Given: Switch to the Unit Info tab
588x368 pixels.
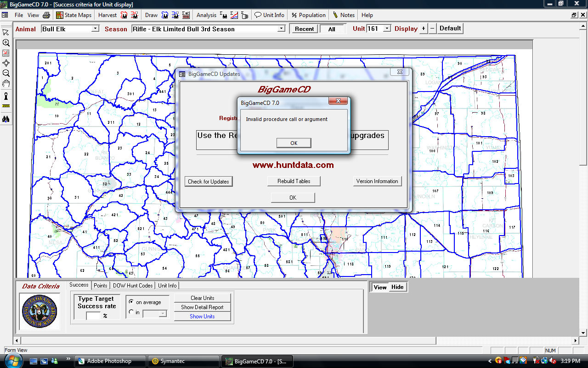Looking at the screenshot, I should (x=167, y=286).
